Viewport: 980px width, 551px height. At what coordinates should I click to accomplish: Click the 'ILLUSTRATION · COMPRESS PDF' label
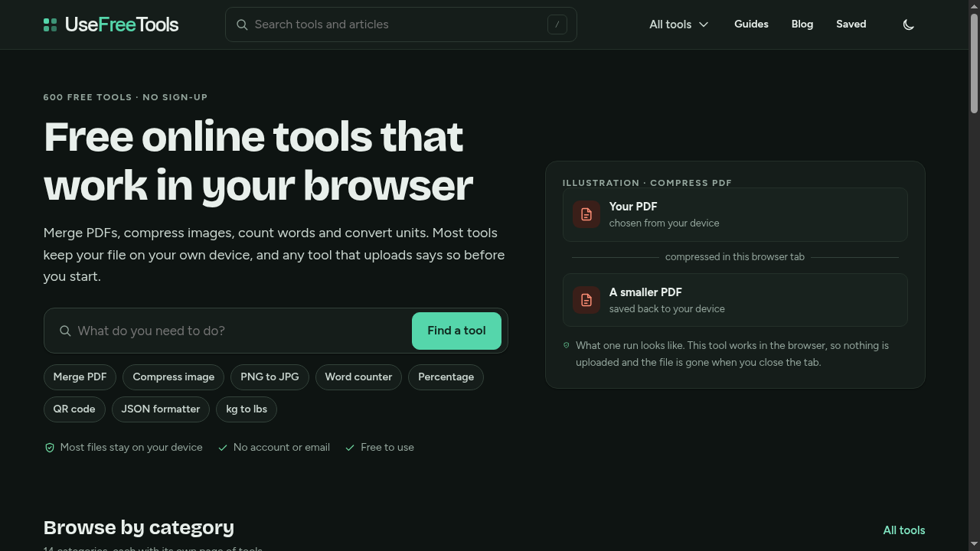coord(647,183)
